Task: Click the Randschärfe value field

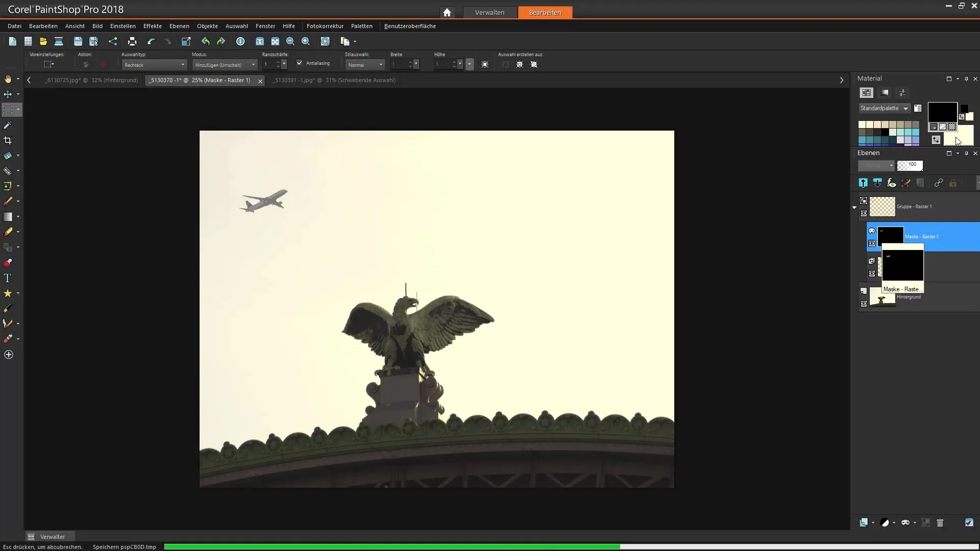Action: click(269, 65)
